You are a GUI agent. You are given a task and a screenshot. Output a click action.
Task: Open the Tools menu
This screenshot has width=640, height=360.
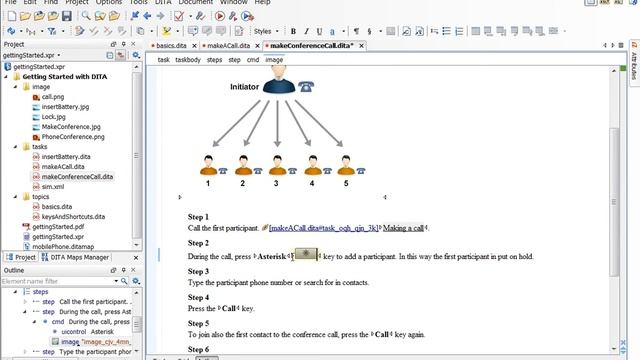(x=138, y=2)
